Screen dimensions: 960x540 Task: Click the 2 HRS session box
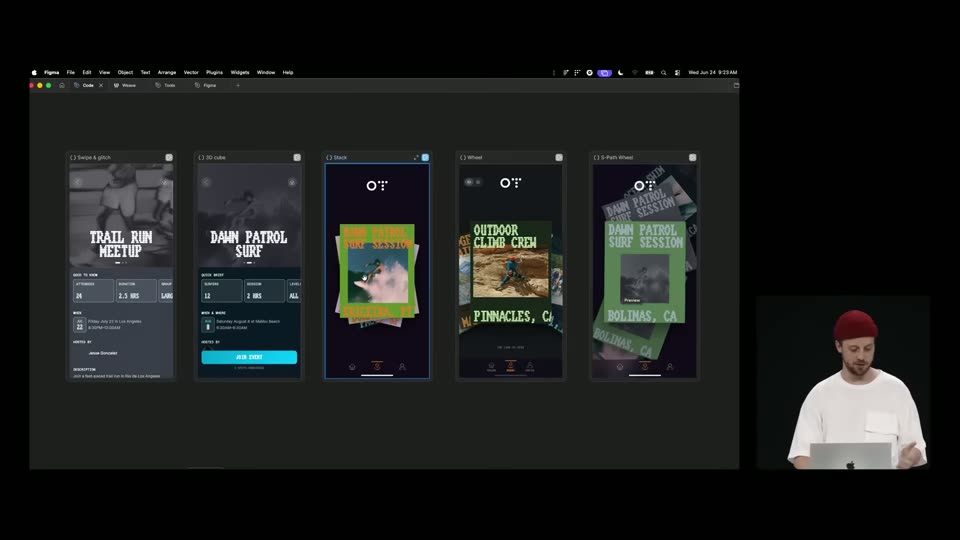[x=264, y=291]
